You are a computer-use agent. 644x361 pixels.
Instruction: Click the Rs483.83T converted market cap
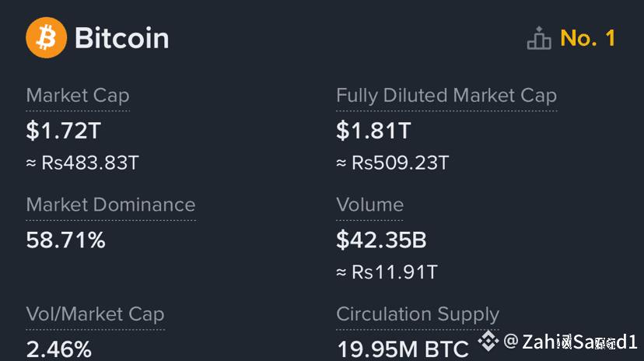pyautogui.click(x=82, y=163)
